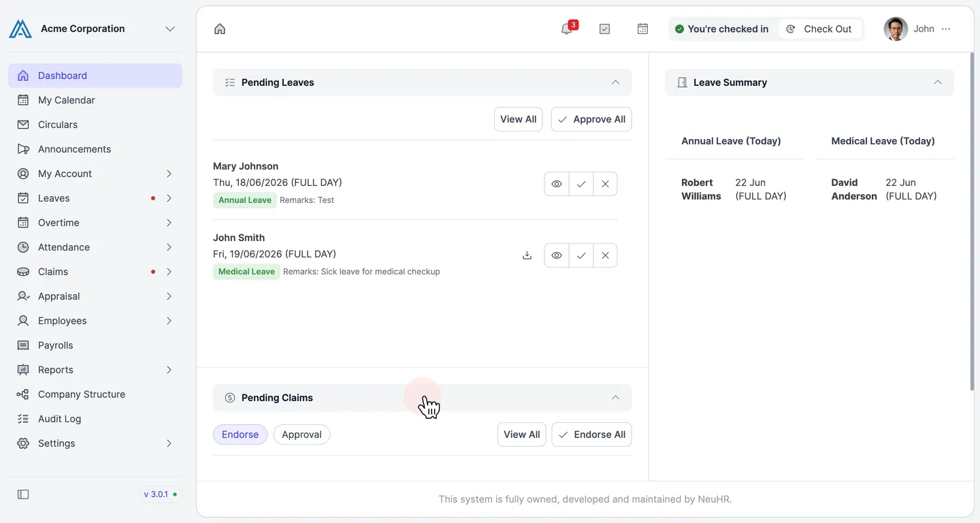Open Dashboard in the sidebar
Viewport: 980px width, 523px height.
coord(95,76)
